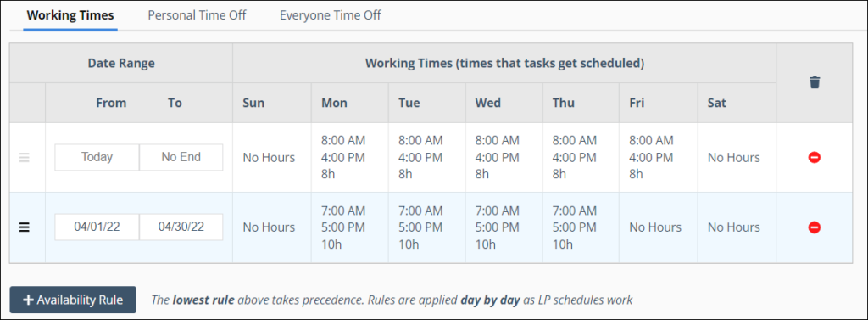Screen dimensions: 868x320
Task: Click the grey drag handle on the Today row
Action: (25, 158)
